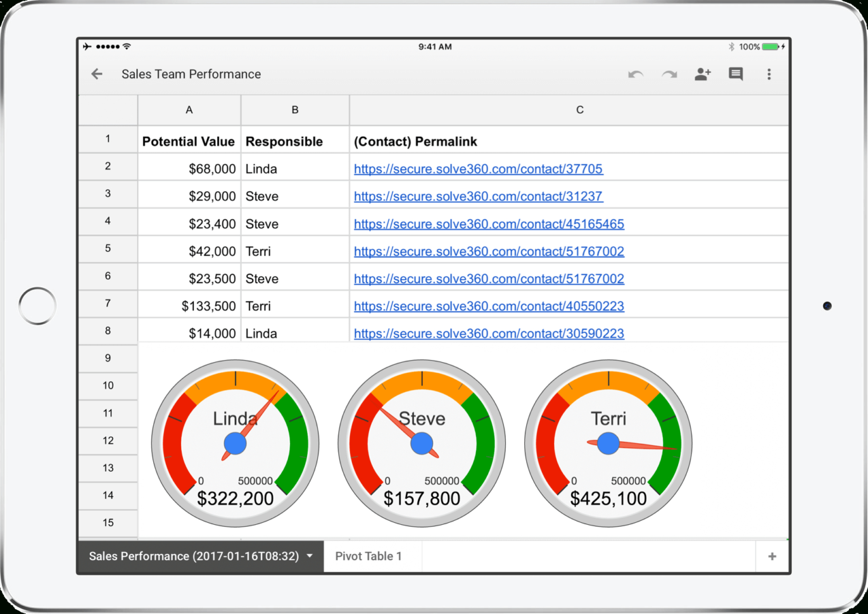The width and height of the screenshot is (868, 614).
Task: Select column B header
Action: point(294,110)
